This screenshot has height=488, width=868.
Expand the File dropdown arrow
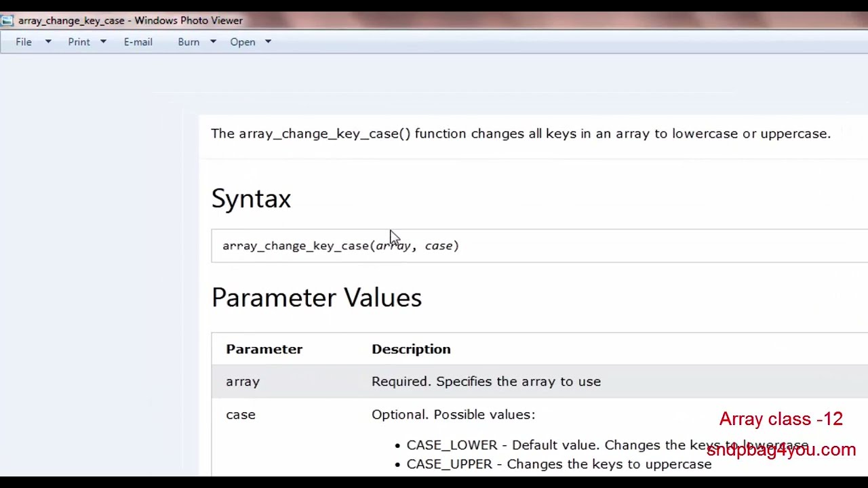[48, 42]
